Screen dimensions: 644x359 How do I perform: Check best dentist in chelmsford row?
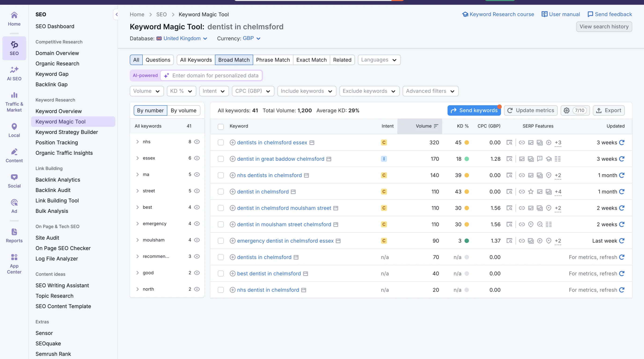[x=220, y=273]
